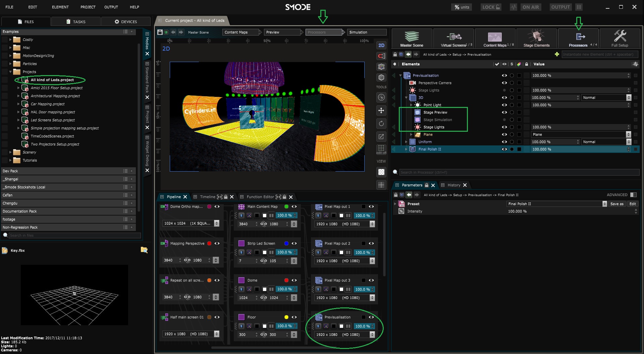
Task: Open the Stage Elements panel icon
Action: point(536,36)
